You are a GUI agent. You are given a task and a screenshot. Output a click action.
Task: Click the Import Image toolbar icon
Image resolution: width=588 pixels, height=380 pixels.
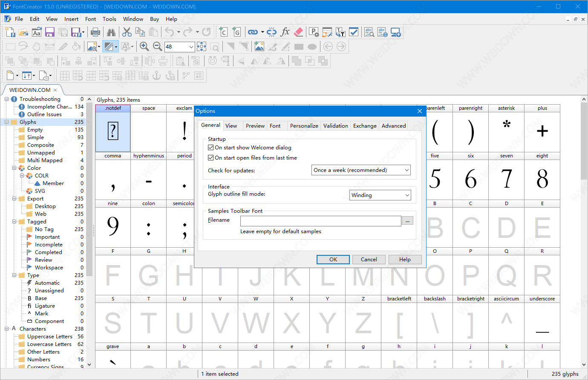coord(259,46)
